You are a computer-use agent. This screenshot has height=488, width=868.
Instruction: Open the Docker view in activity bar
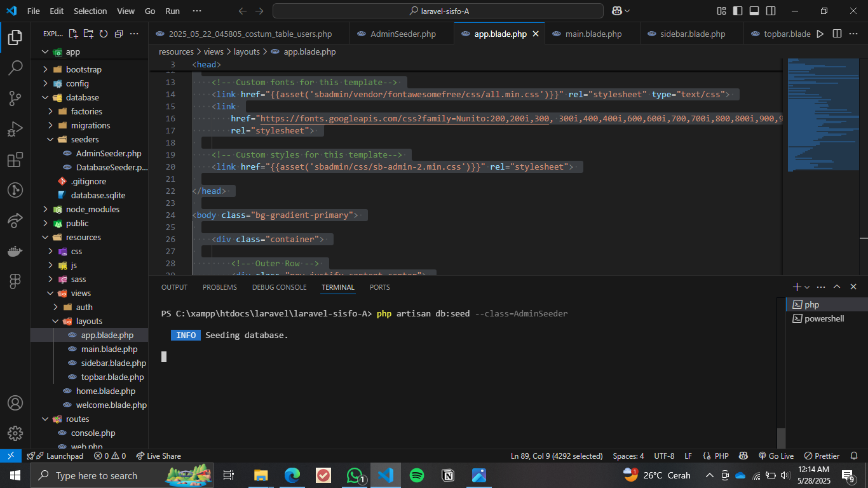[x=15, y=251]
